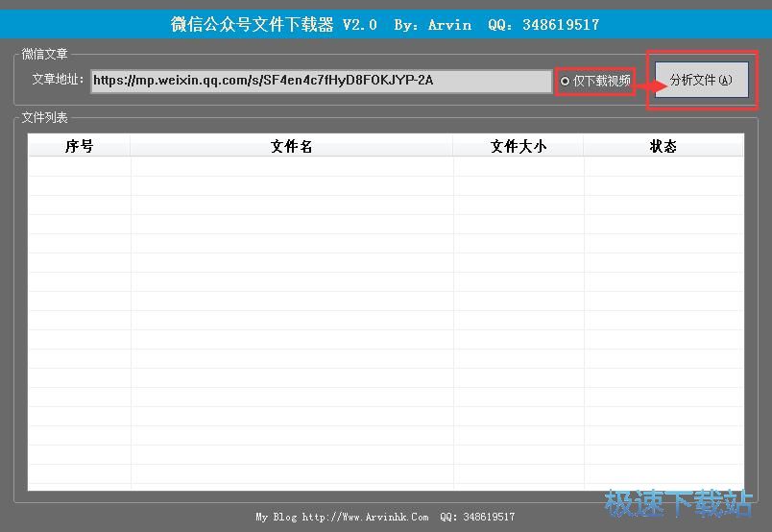
Task: Click the 微信文章 group label
Action: pos(44,54)
